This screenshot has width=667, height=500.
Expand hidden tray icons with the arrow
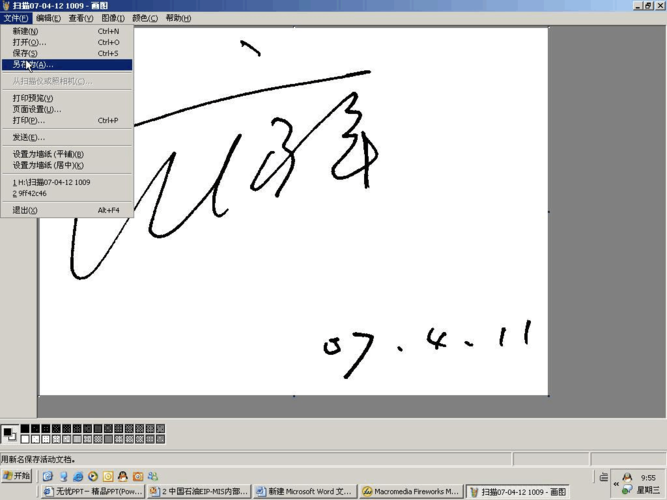pos(616,484)
